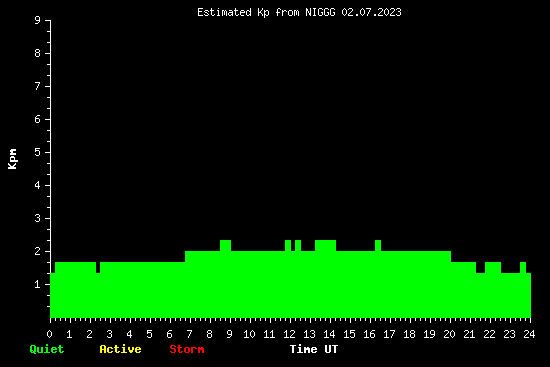This screenshot has width=550, height=367.
Task: Click the raised green bar near hour 14
Action: [x=326, y=246]
